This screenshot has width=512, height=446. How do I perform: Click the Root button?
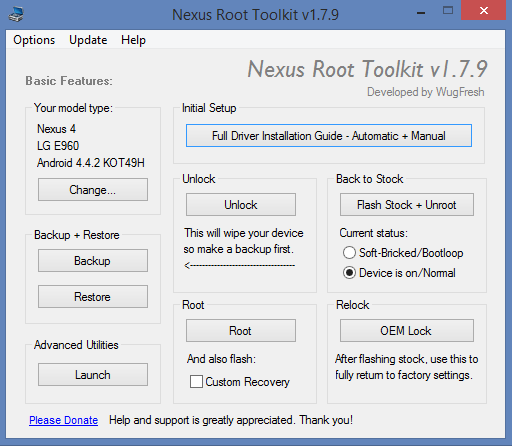(x=241, y=331)
